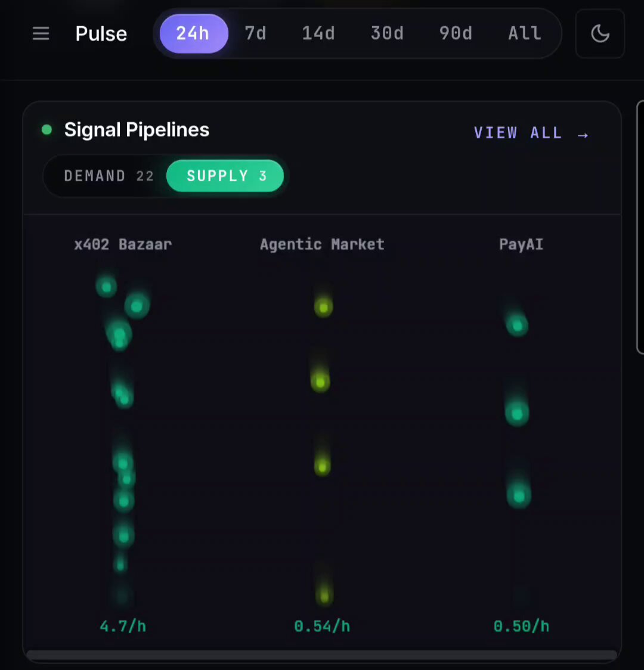This screenshot has height=670, width=644.
Task: Open the VIEW ALL pipelines link
Action: coord(531,133)
